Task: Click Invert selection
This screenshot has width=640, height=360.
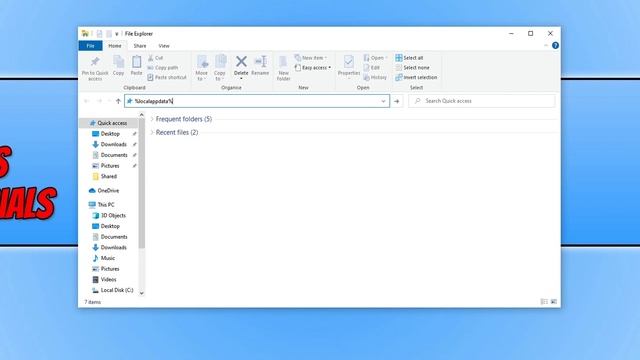Action: [416, 77]
